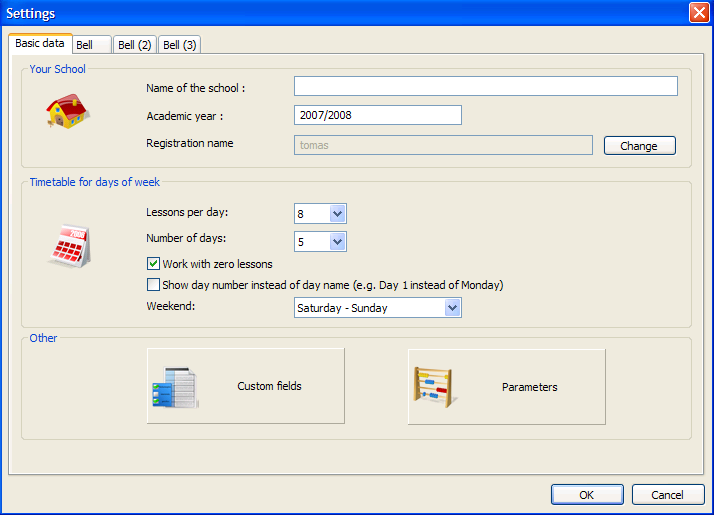The image size is (714, 515).
Task: Open the Weekend Saturday - Sunday dropdown
Action: [452, 308]
